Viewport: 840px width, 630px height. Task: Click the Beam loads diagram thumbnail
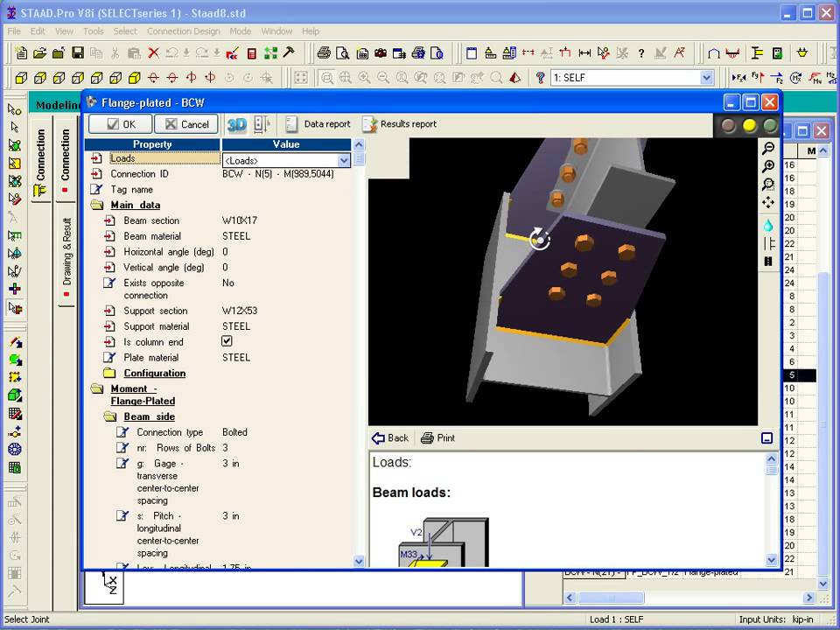point(444,542)
